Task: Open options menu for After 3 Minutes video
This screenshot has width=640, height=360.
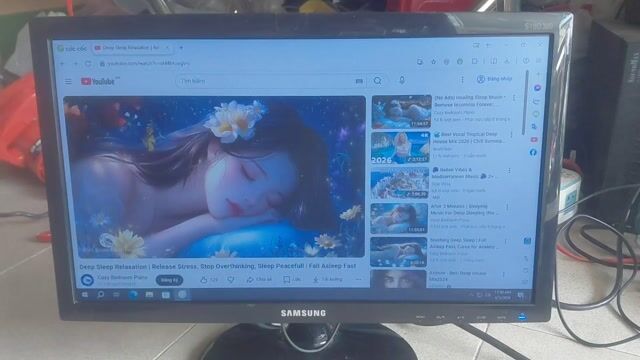Action: coord(507,207)
